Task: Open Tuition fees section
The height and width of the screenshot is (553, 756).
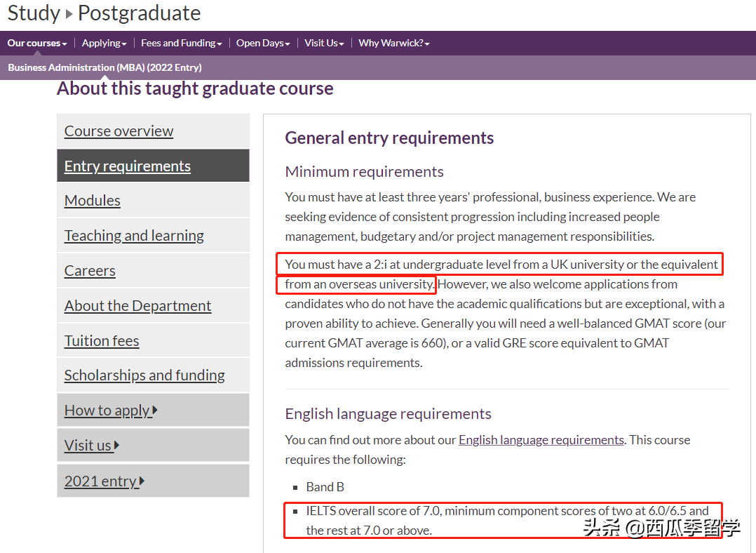Action: pyautogui.click(x=102, y=341)
